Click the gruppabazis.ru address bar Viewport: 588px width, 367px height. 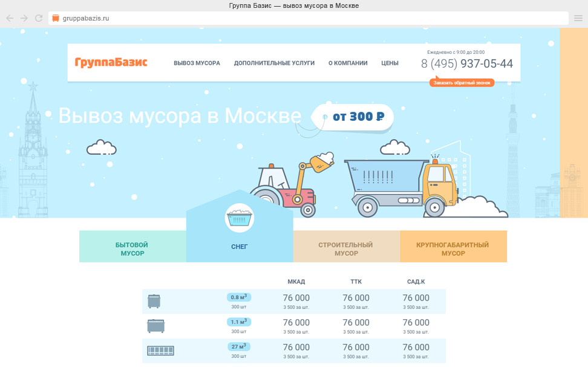302,18
